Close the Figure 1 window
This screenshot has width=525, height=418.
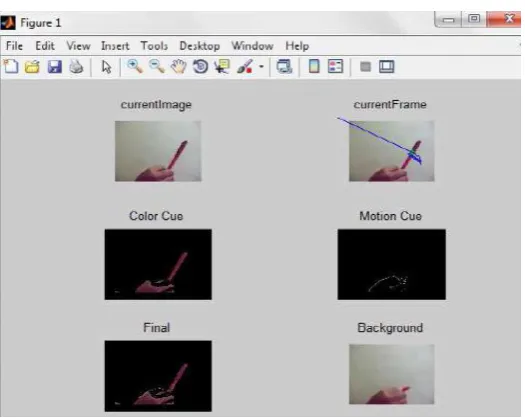coord(504,19)
